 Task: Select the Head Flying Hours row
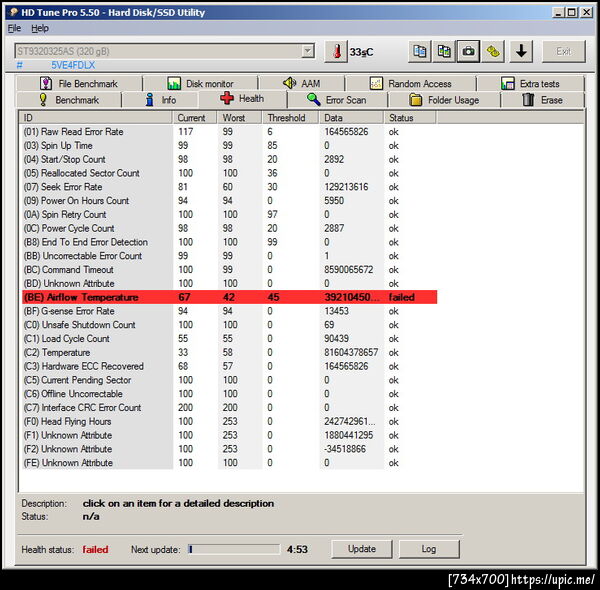(230, 421)
